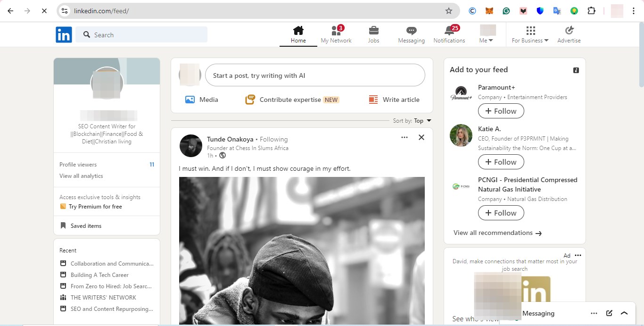This screenshot has height=326, width=644.
Task: Follow Paramount+ company
Action: pos(501,111)
